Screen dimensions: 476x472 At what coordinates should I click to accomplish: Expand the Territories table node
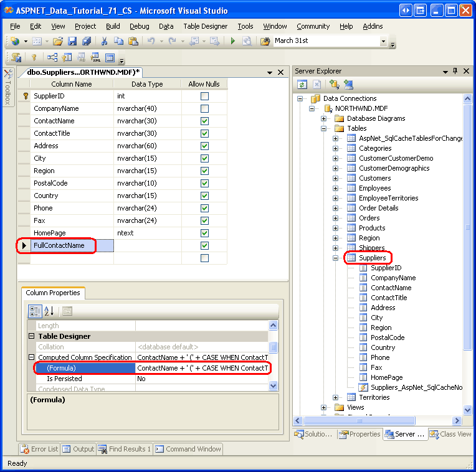[336, 397]
